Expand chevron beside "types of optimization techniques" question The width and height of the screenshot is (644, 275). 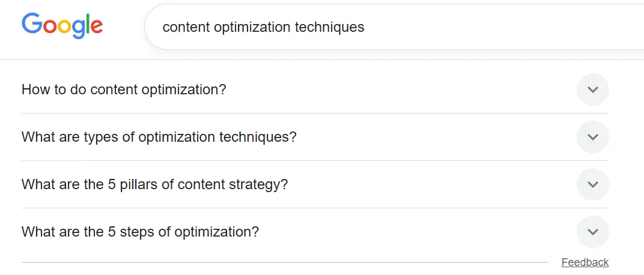[592, 137]
